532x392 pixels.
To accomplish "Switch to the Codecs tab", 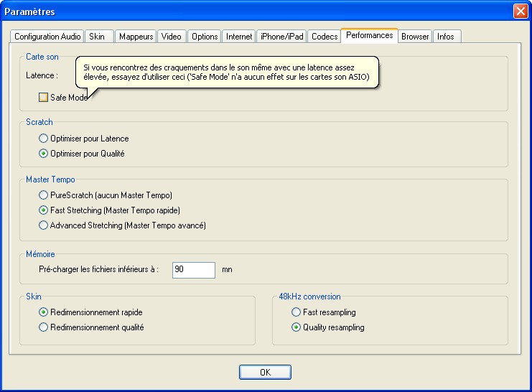I will coord(325,37).
